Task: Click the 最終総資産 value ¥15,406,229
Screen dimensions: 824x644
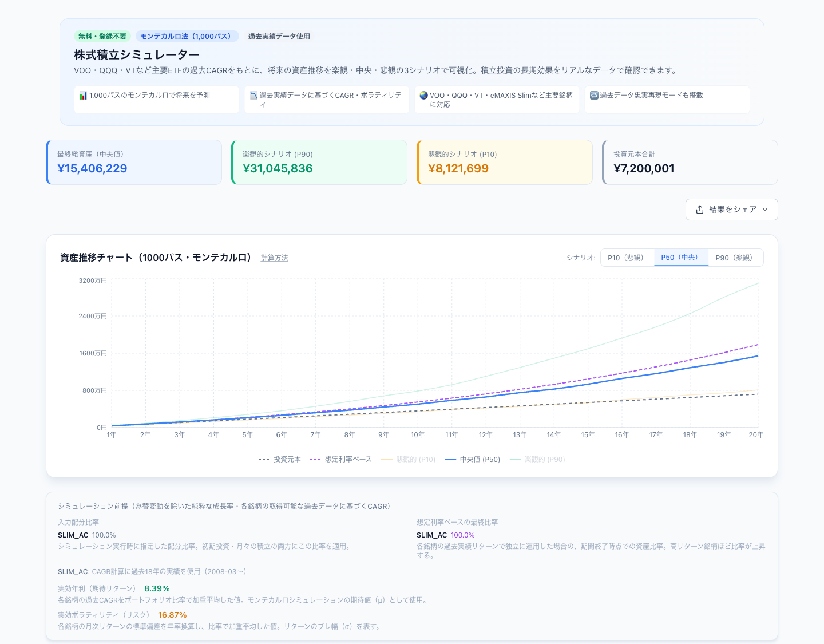Action: click(92, 168)
